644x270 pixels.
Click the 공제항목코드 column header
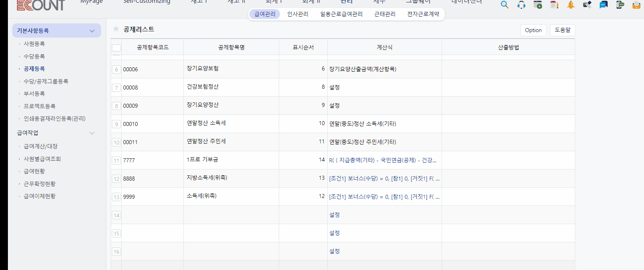(153, 47)
